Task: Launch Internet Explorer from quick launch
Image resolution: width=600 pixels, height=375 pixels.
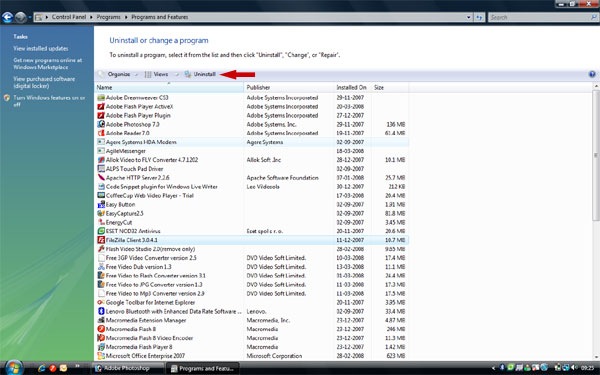Action: pyautogui.click(x=42, y=368)
